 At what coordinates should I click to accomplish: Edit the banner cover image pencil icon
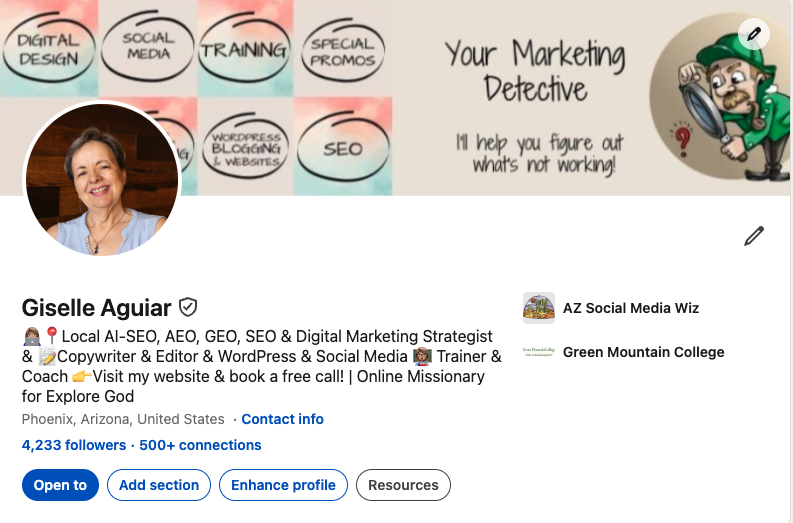[x=754, y=34]
